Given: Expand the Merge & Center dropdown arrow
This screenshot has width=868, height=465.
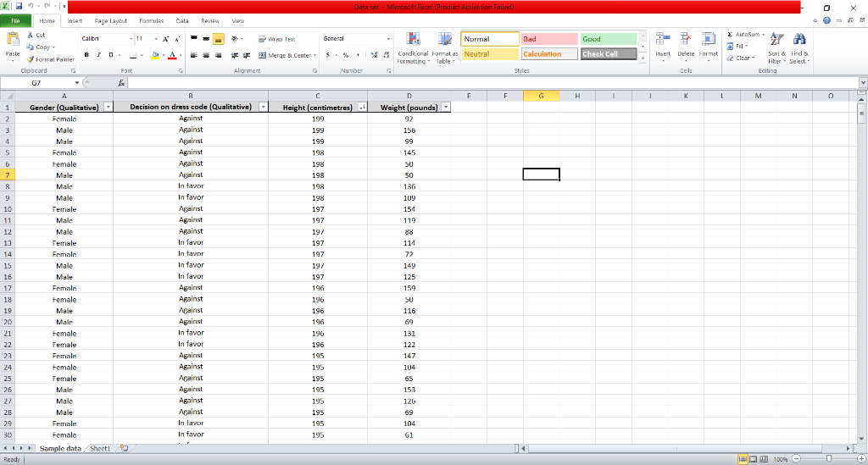Looking at the screenshot, I should coord(315,55).
